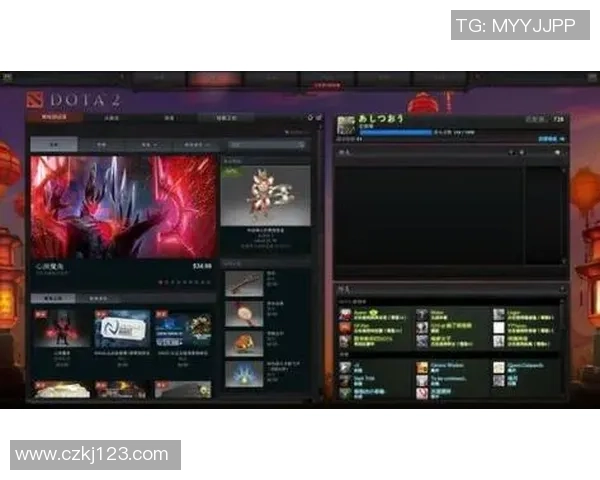
Task: Open the large red featured store banner
Action: [124, 207]
